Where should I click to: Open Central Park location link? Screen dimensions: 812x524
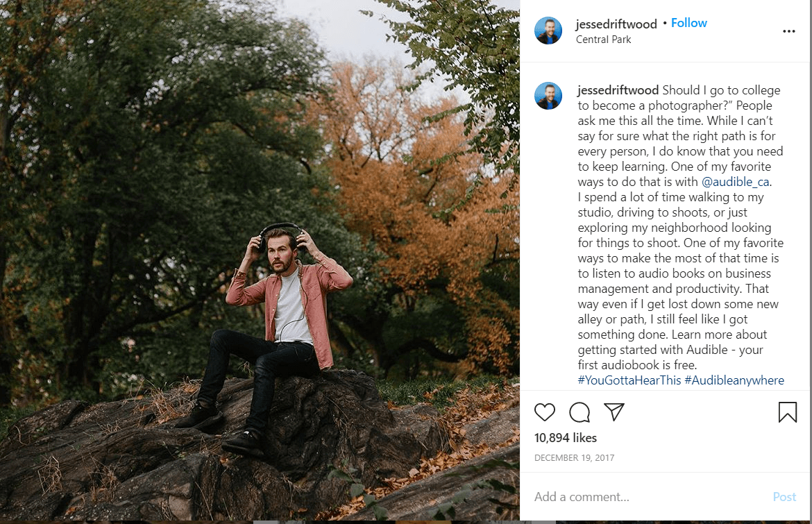(x=603, y=40)
